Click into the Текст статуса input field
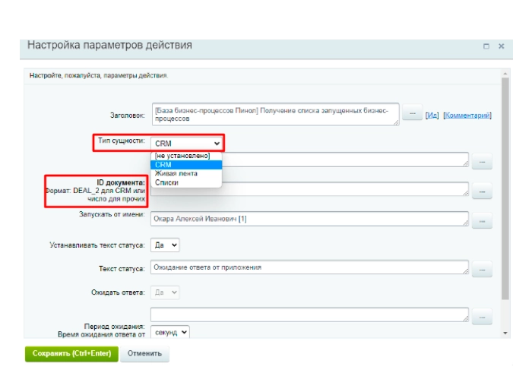The height and width of the screenshot is (392, 532). (x=309, y=267)
